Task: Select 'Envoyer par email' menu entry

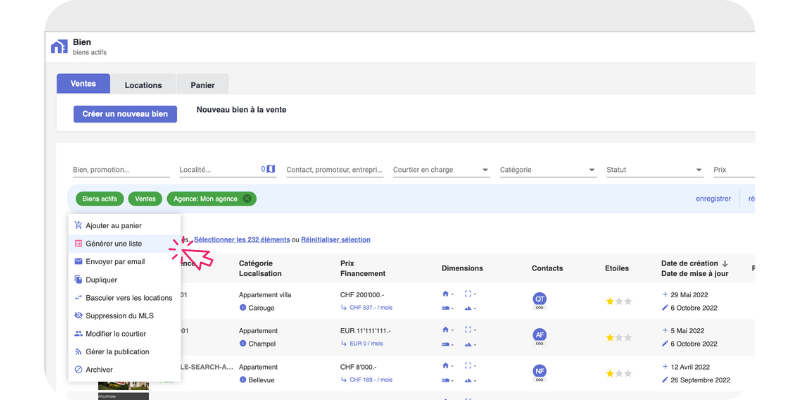Action: (x=115, y=261)
